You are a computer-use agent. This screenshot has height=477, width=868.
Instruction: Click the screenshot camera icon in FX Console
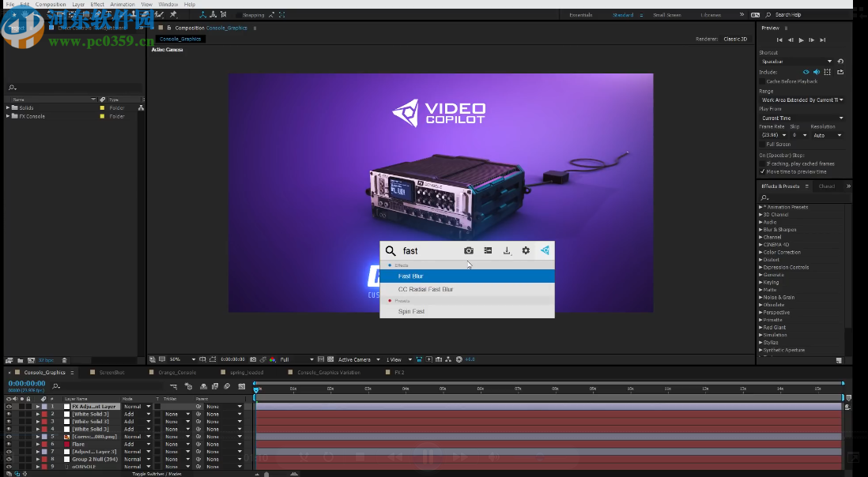pyautogui.click(x=469, y=250)
